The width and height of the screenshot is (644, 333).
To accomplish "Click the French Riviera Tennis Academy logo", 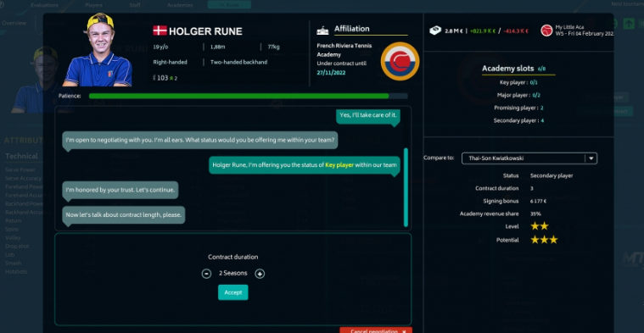I will [400, 62].
